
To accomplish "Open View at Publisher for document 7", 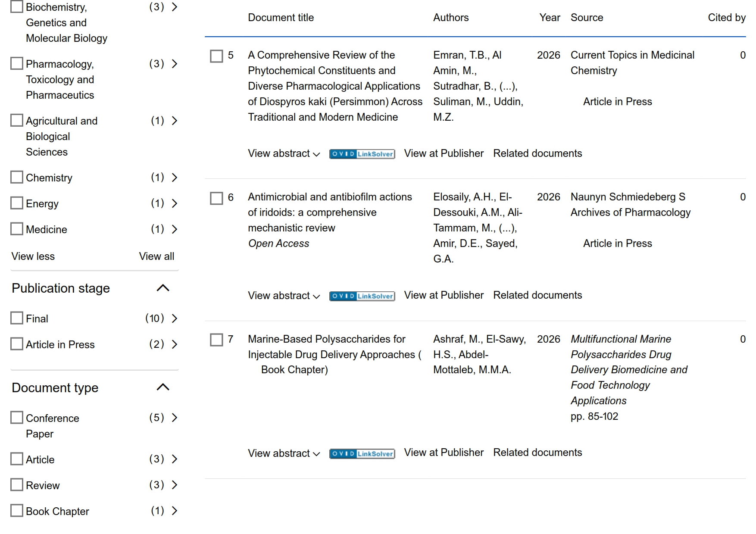I will [444, 453].
